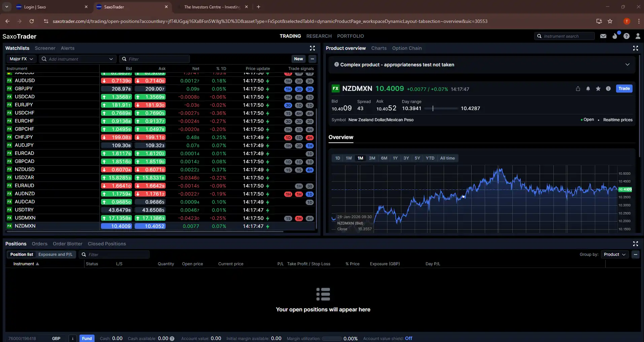The width and height of the screenshot is (644, 342).
Task: Click the Fund button
Action: [87, 339]
